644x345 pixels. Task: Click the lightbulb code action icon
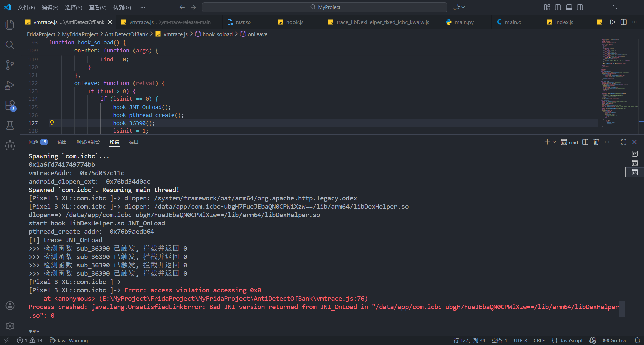tap(52, 123)
